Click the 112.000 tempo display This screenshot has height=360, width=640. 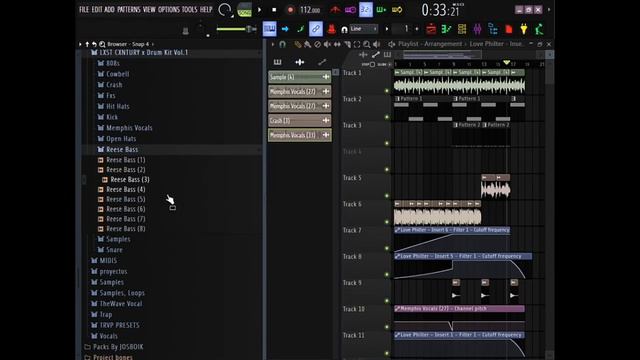tap(309, 10)
